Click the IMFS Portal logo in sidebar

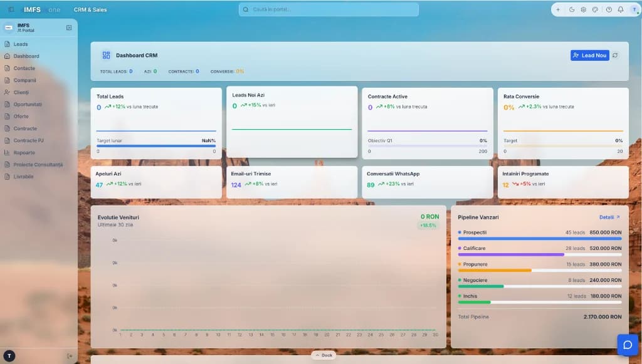click(9, 28)
